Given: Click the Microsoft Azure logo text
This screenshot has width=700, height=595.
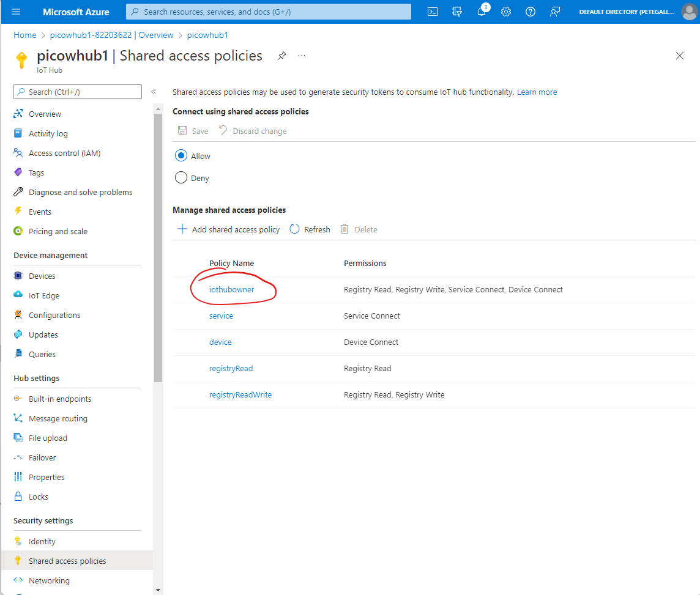Looking at the screenshot, I should coord(76,12).
